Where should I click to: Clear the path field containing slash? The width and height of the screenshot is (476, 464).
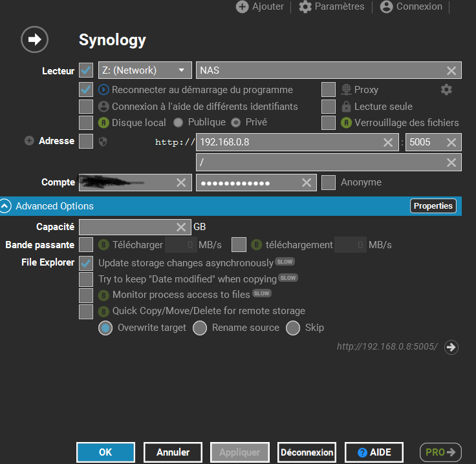451,163
